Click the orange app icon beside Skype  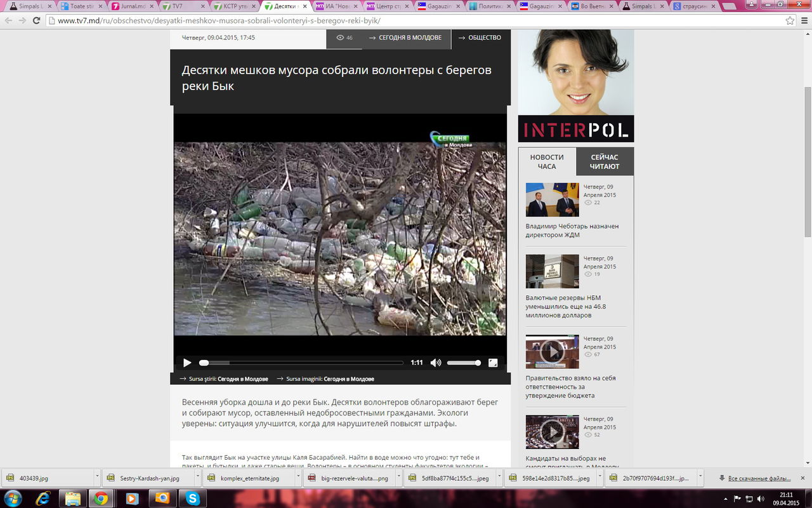coord(161,498)
